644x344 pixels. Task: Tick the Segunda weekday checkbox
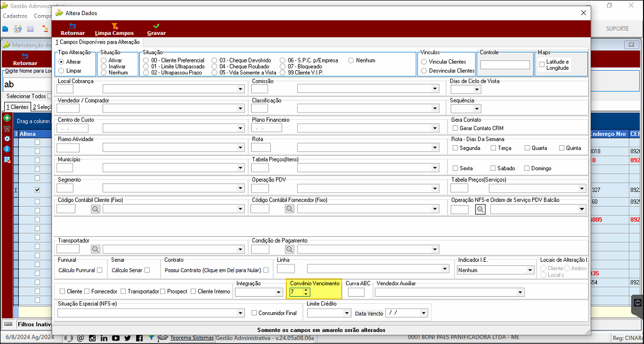tap(455, 148)
